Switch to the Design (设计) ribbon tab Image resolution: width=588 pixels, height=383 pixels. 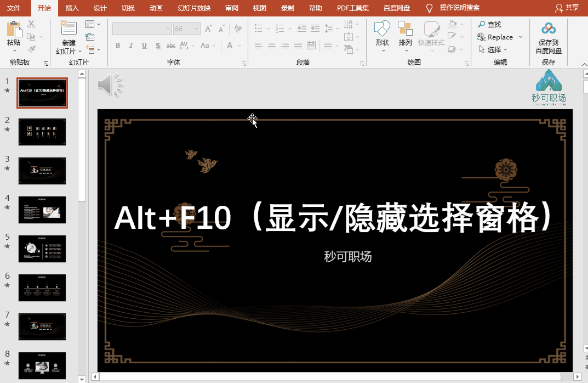tap(99, 8)
